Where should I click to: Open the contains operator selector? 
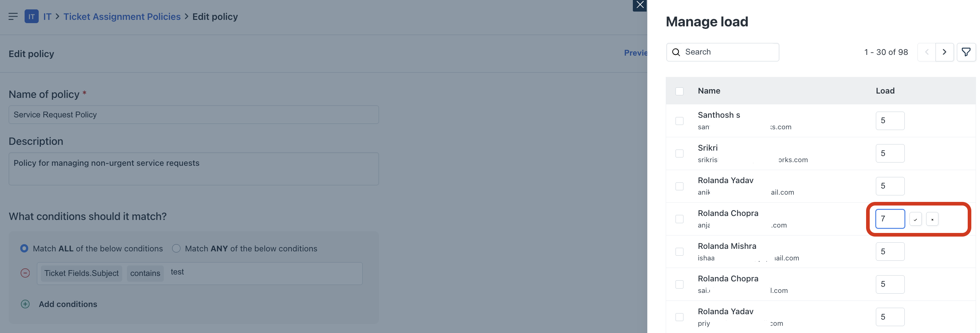point(145,273)
